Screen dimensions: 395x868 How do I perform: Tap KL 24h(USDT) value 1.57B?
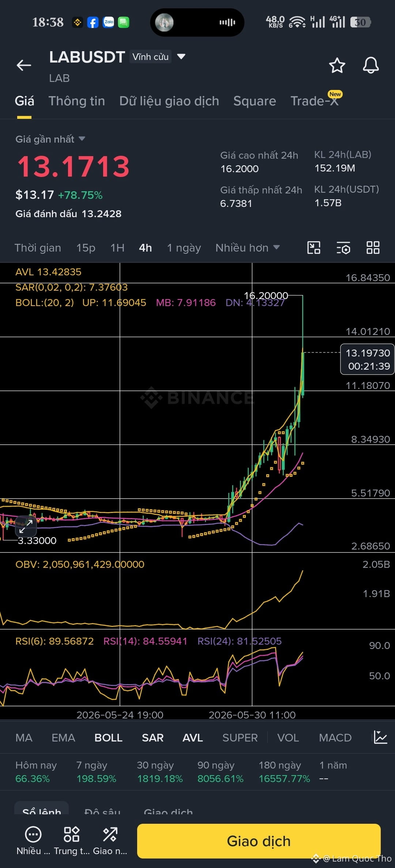click(x=328, y=203)
